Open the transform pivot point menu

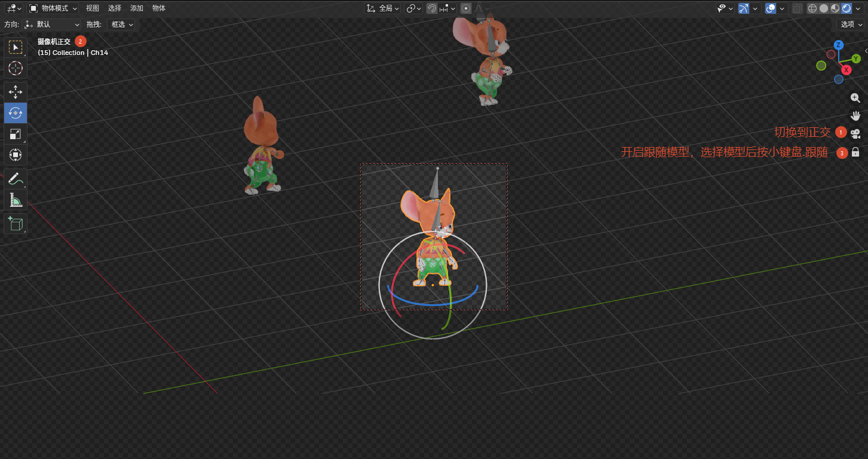pyautogui.click(x=414, y=8)
